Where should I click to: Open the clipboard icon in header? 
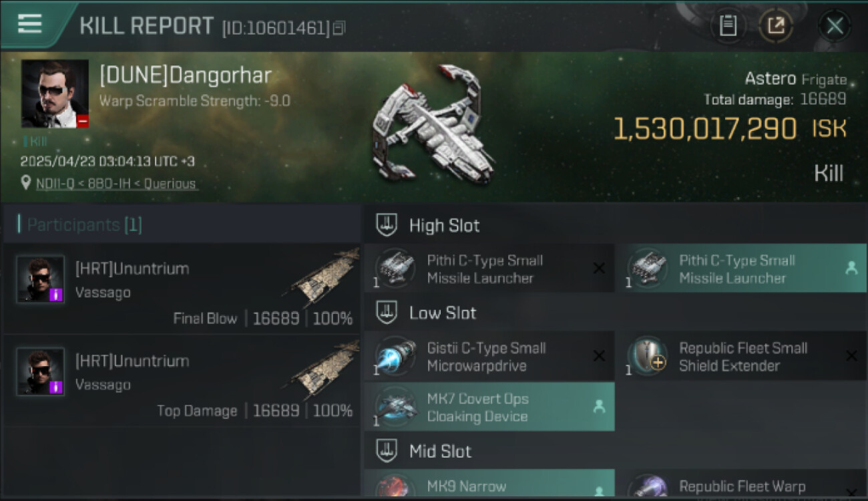tap(728, 26)
